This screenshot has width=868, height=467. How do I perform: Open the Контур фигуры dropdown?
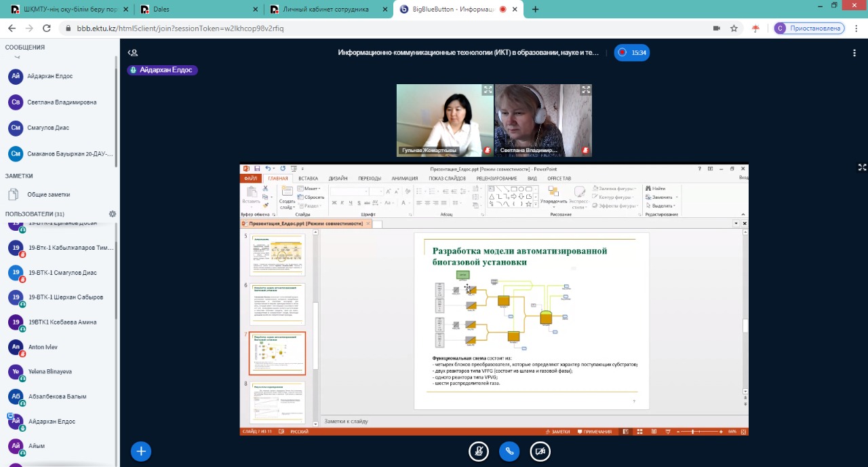[x=614, y=197]
